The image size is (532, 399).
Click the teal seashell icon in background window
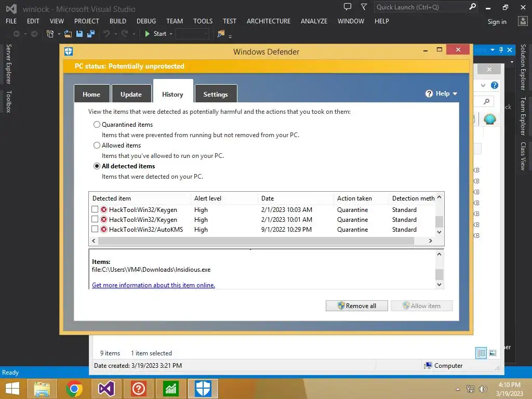(489, 119)
